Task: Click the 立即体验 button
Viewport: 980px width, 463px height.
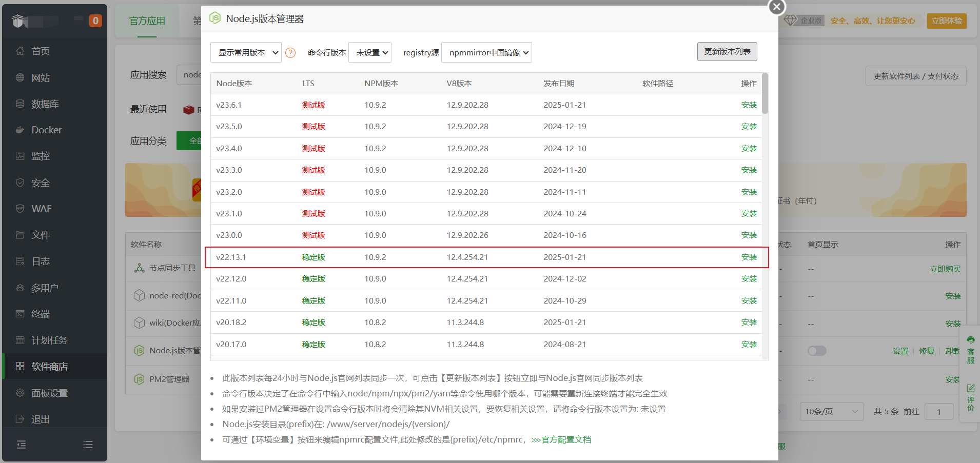Action: point(947,21)
